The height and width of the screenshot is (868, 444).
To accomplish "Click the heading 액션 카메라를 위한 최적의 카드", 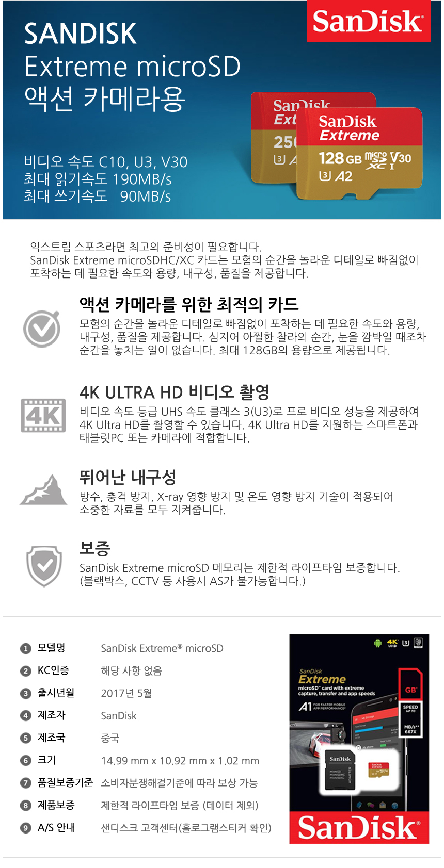I will click(189, 304).
